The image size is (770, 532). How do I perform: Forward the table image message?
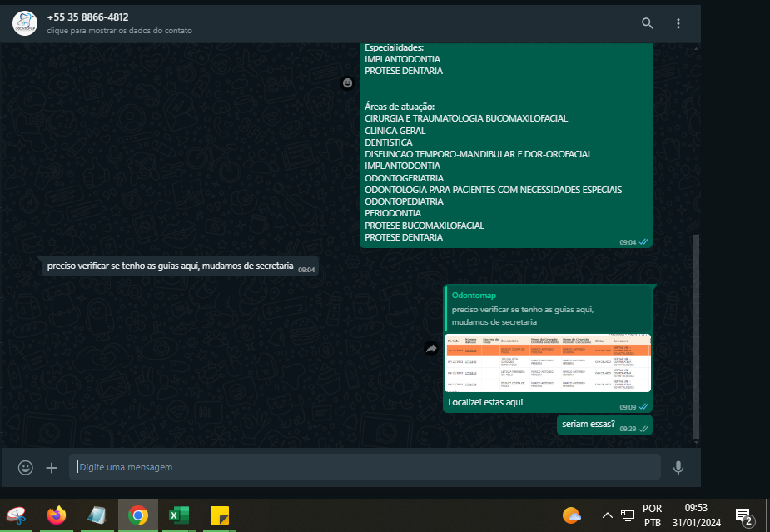[x=431, y=349]
